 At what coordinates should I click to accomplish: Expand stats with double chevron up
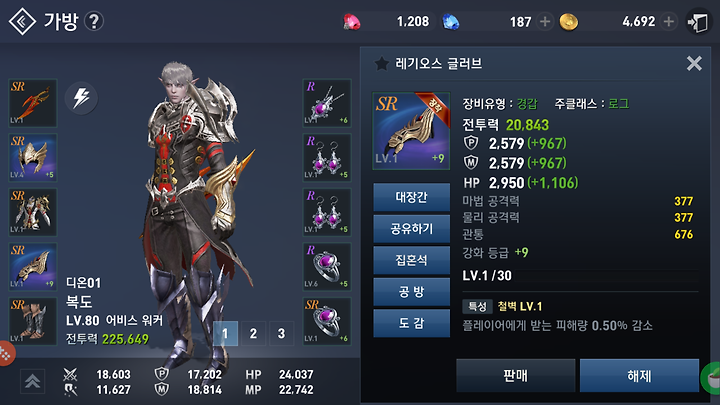[x=32, y=382]
